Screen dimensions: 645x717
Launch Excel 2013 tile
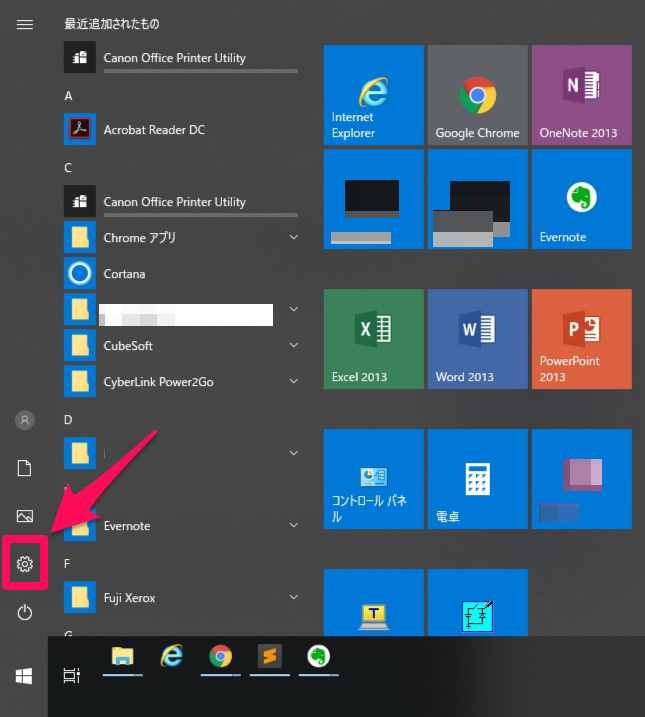click(373, 339)
